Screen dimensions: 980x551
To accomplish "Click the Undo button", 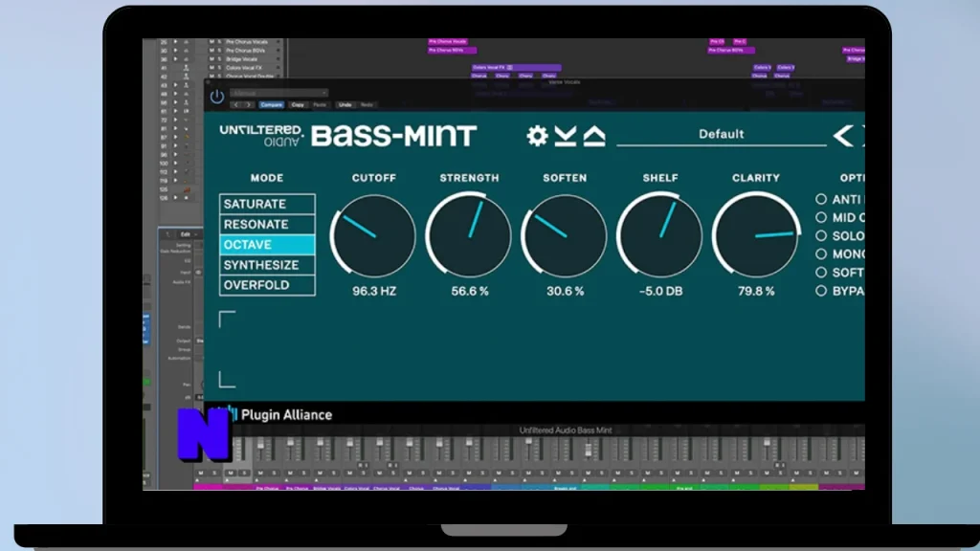I will coord(345,105).
